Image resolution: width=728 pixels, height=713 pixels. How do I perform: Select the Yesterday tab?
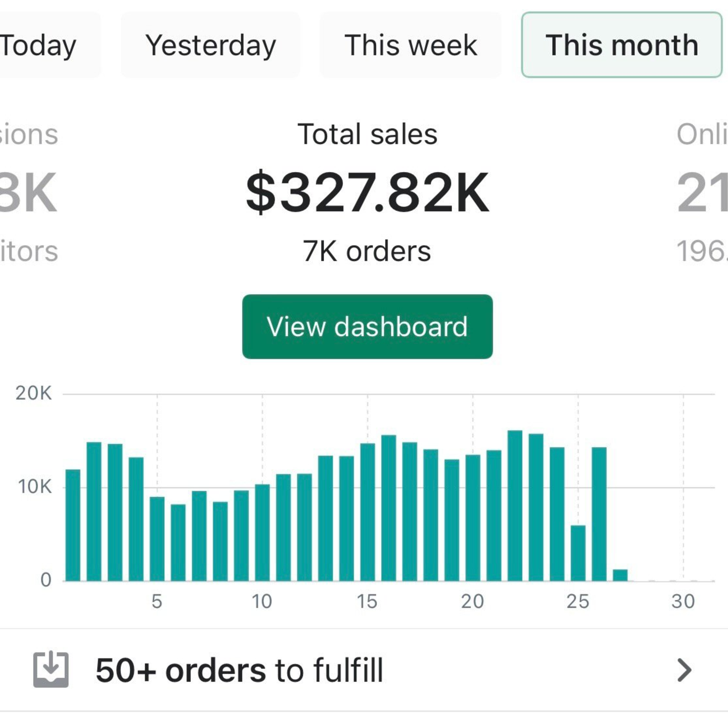tap(210, 45)
